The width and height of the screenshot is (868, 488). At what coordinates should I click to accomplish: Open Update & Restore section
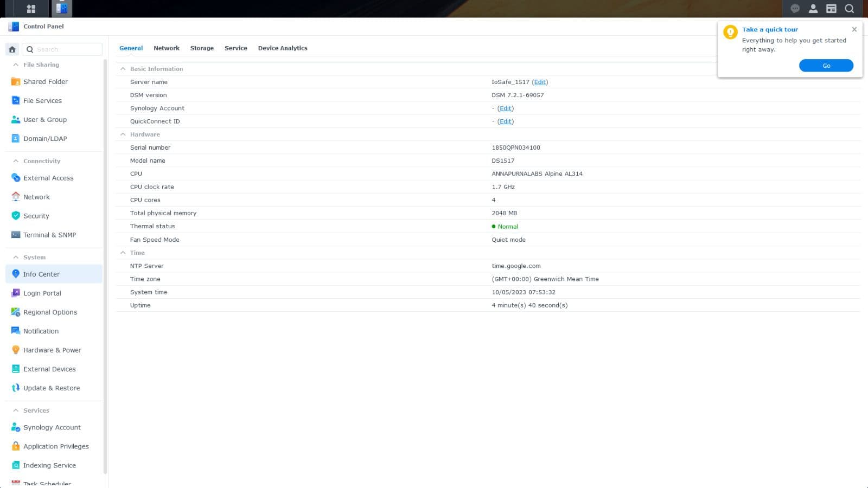coord(52,388)
